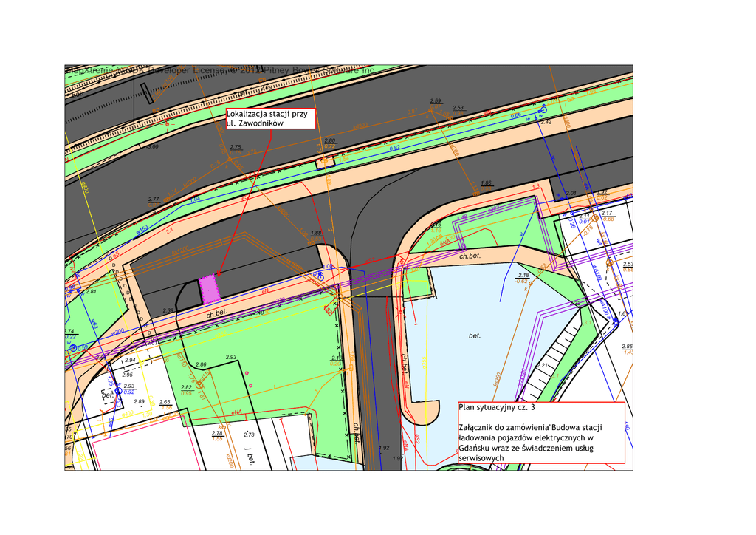This screenshot has width=756, height=535.
Task: Click the elevation label 2.59 on the upper road
Action: [x=435, y=101]
